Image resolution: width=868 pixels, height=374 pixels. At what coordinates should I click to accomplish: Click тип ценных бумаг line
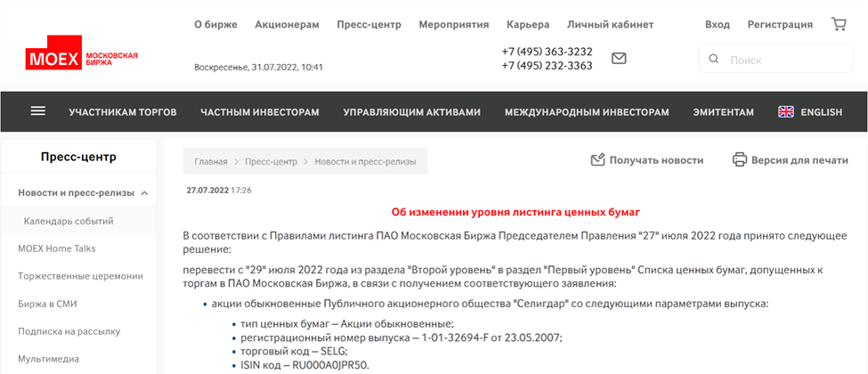point(347,324)
